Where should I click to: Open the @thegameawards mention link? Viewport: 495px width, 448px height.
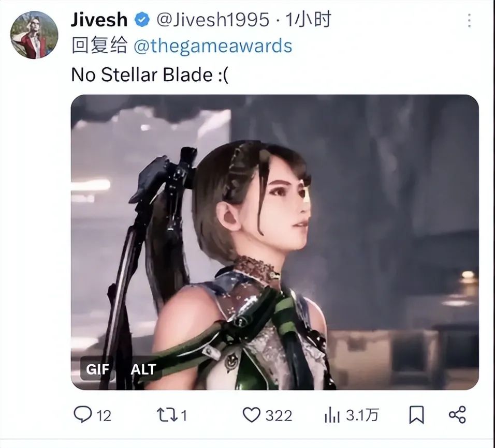213,46
